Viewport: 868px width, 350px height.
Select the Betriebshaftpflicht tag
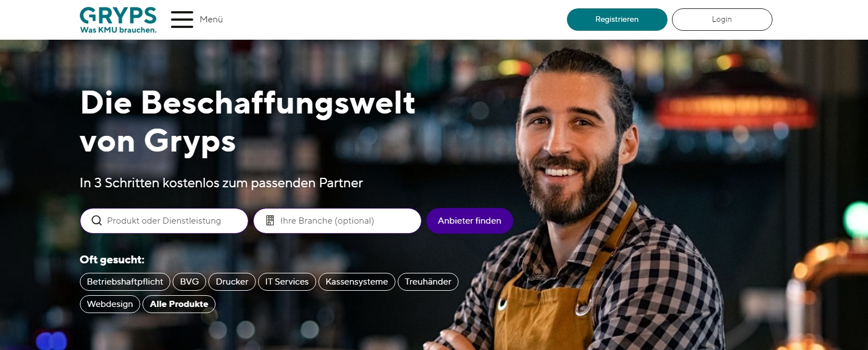click(125, 282)
